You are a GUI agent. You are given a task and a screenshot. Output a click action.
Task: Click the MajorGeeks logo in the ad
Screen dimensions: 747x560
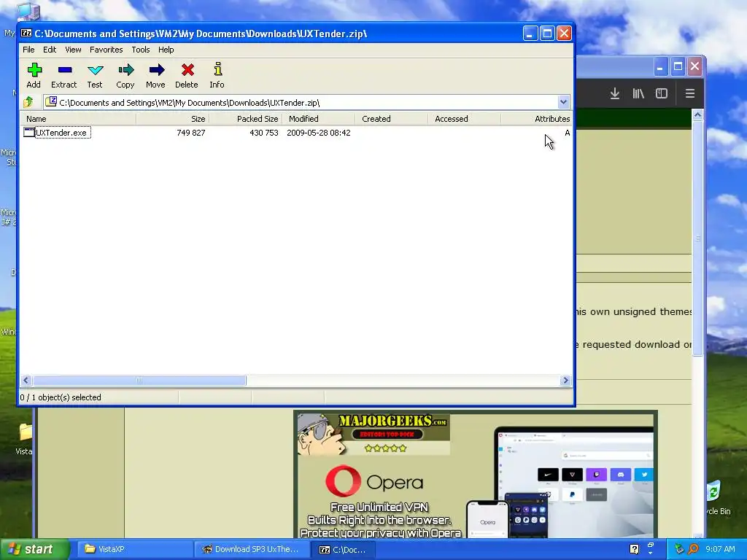coord(392,421)
